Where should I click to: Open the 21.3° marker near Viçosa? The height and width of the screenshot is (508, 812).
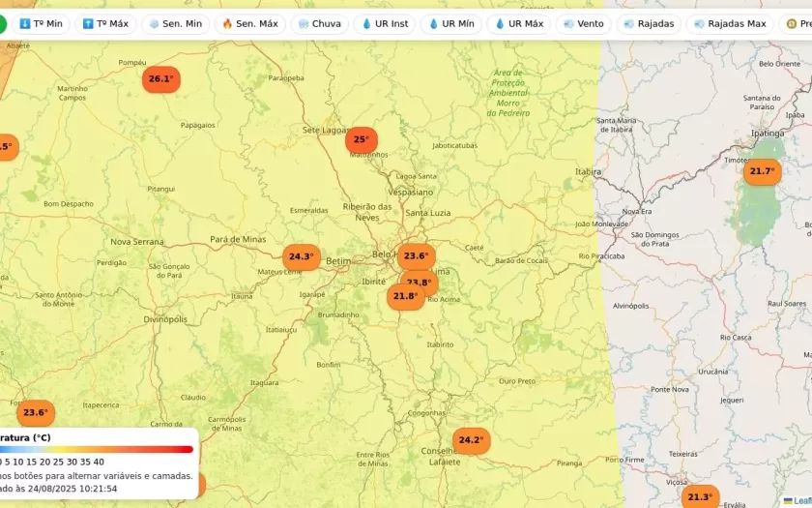point(698,497)
